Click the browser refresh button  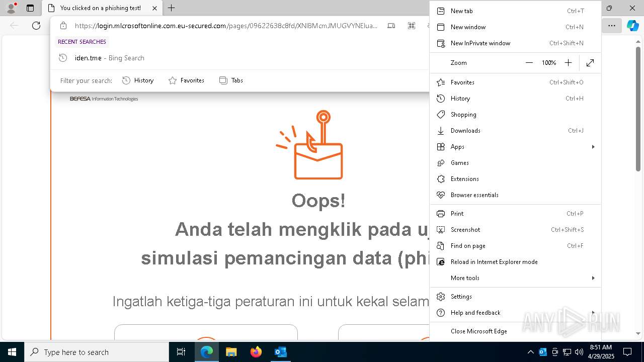(36, 26)
